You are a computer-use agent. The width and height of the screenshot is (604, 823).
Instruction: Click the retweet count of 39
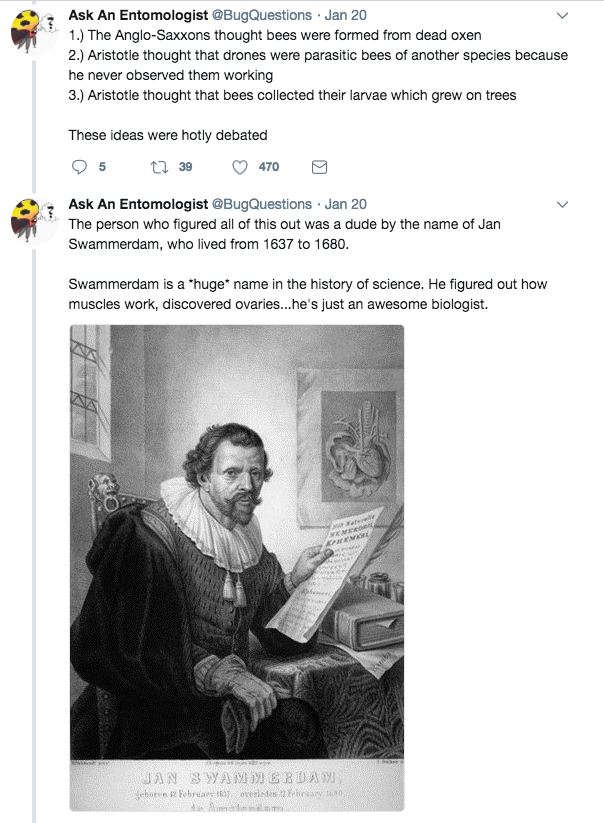[185, 167]
